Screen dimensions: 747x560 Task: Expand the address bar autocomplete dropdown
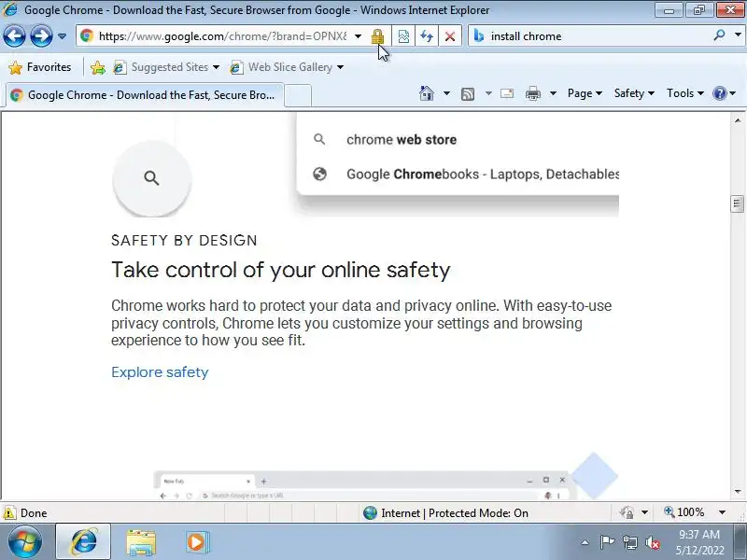point(358,36)
